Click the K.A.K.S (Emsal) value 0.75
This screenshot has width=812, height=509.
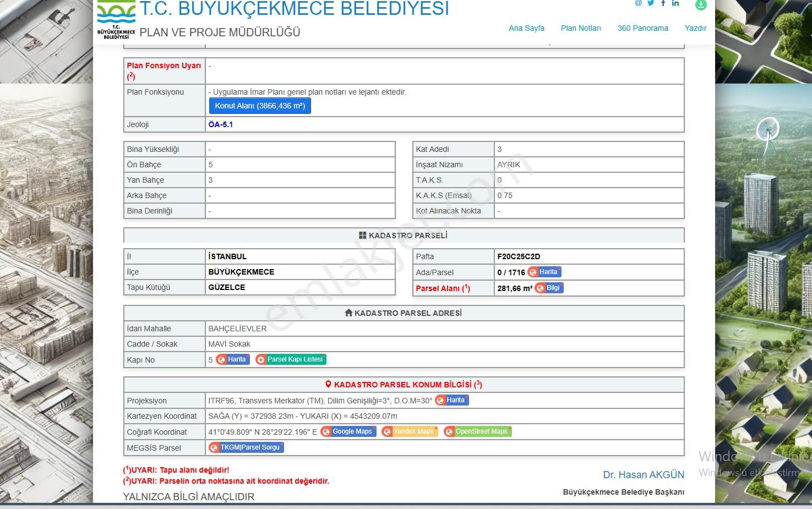[x=505, y=195]
